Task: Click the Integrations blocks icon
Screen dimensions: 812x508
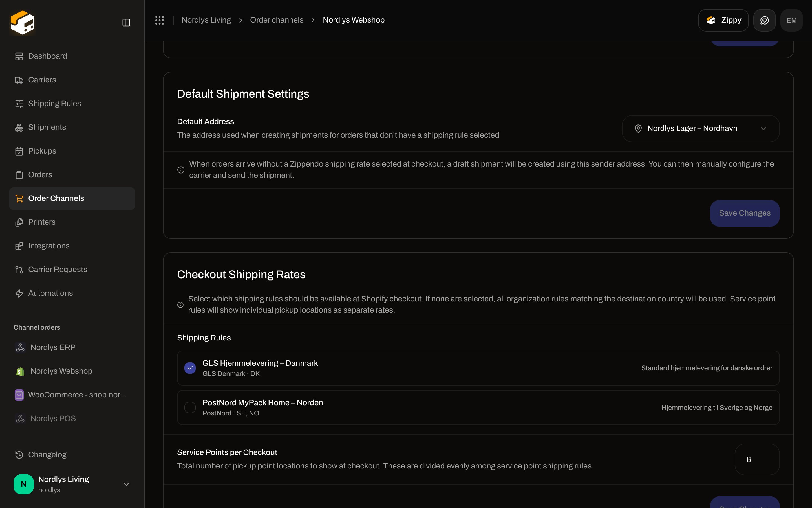Action: pyautogui.click(x=19, y=246)
